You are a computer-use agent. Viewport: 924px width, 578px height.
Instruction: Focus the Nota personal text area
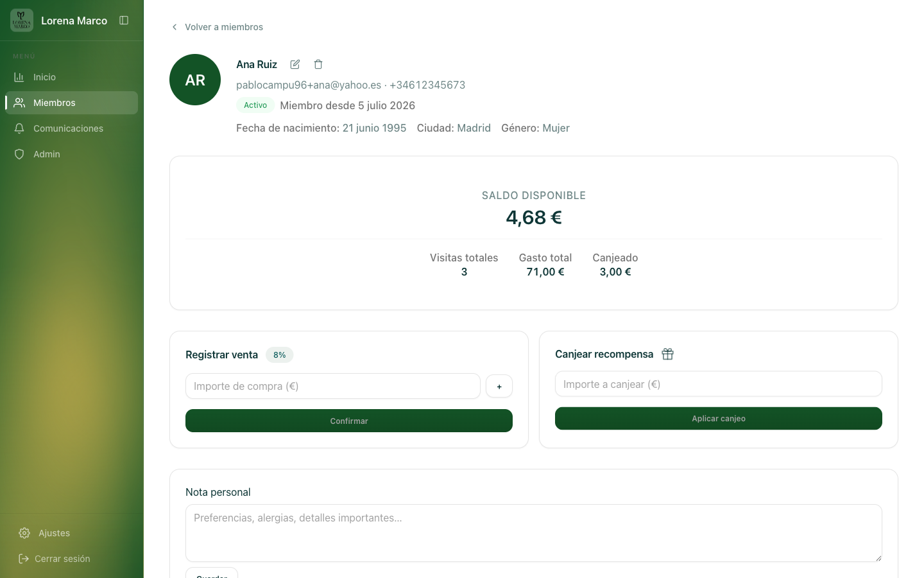tap(534, 533)
